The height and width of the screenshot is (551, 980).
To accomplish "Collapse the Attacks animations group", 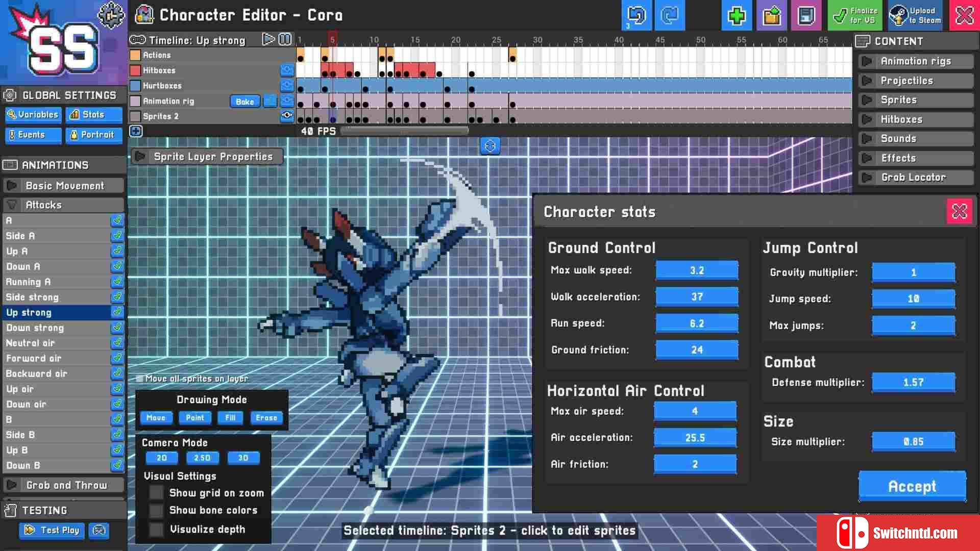I will point(64,205).
